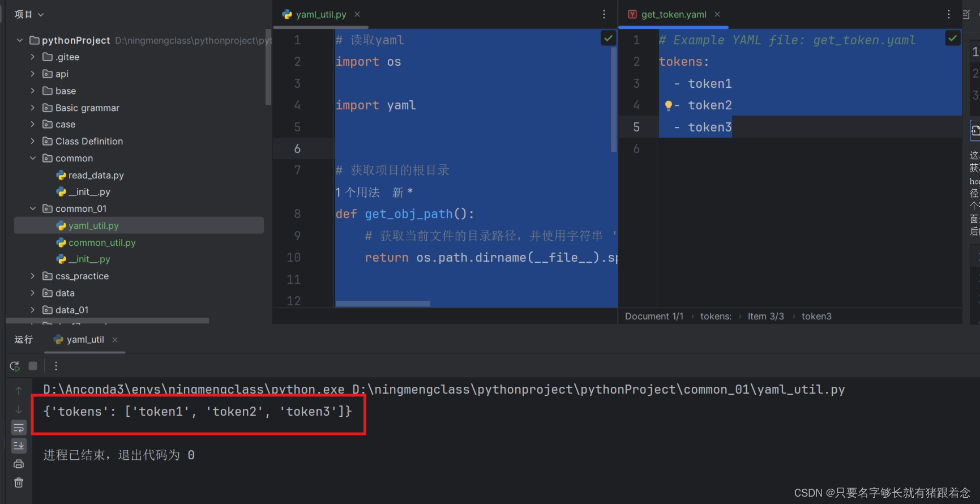Click the scroll down arrow in console
The width and height of the screenshot is (980, 504).
(x=19, y=409)
